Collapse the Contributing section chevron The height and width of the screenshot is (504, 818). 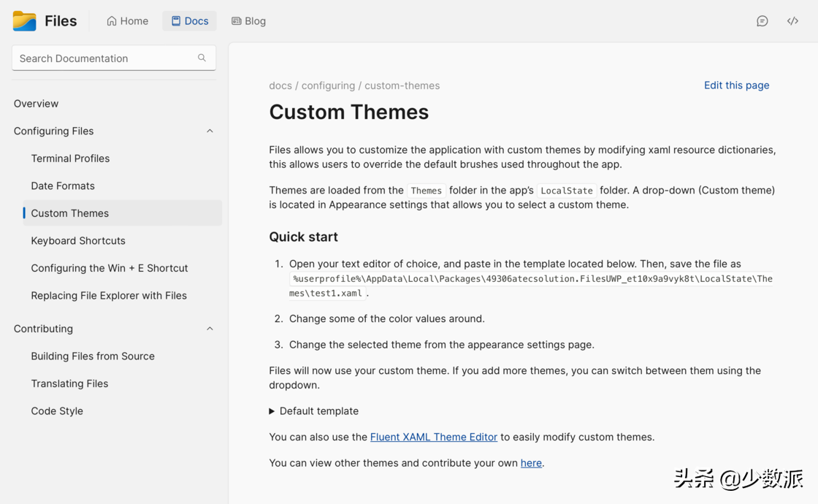(210, 329)
